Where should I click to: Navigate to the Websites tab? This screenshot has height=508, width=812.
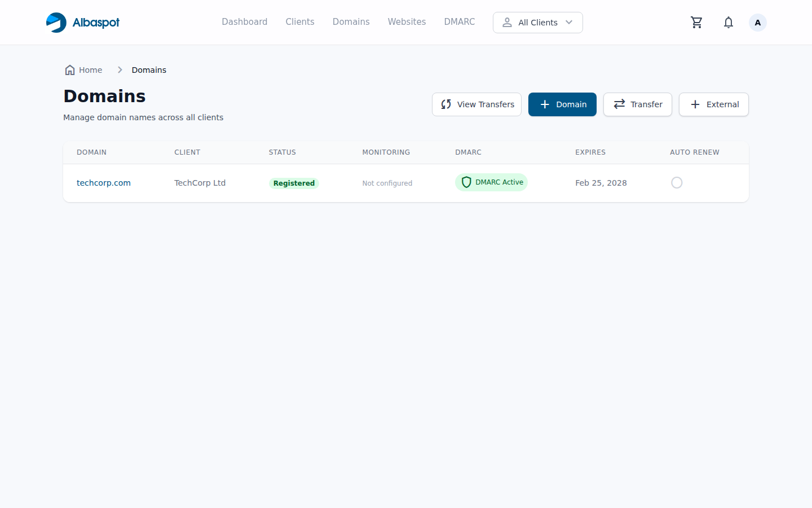(407, 21)
